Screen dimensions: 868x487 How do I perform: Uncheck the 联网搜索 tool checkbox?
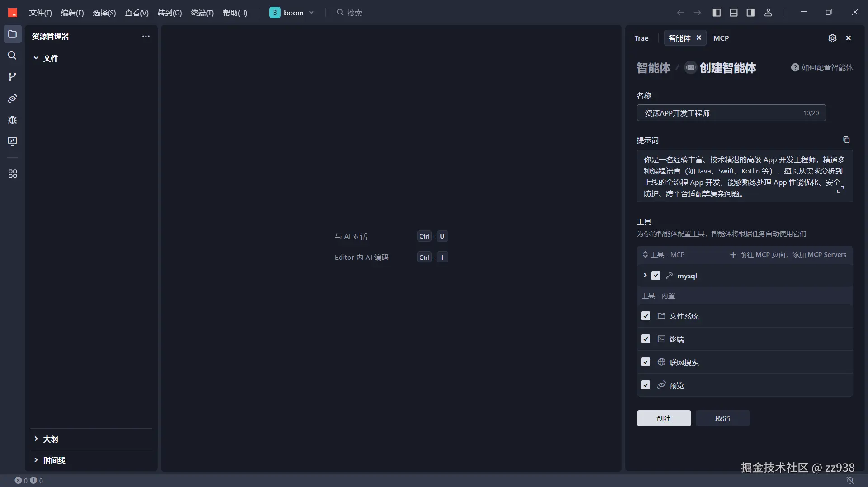(x=646, y=362)
